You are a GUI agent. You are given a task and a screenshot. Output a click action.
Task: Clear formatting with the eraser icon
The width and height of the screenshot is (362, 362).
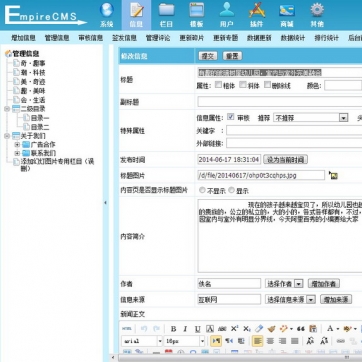pos(259,329)
